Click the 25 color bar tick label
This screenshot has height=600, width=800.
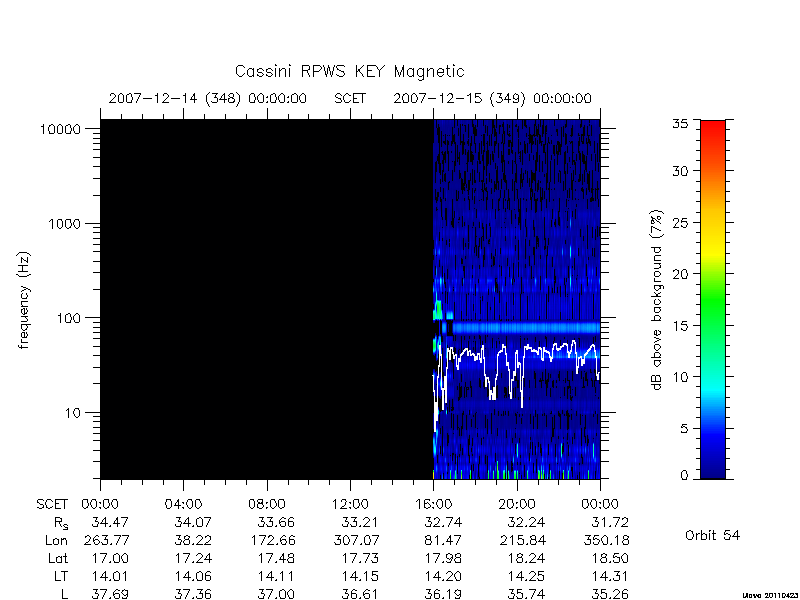pyautogui.click(x=680, y=223)
